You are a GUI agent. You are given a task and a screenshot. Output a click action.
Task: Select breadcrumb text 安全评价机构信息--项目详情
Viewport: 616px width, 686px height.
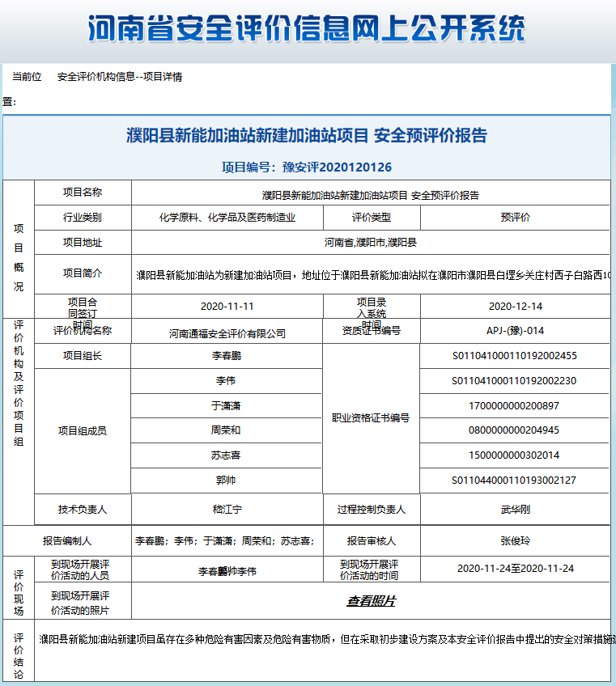pos(120,77)
